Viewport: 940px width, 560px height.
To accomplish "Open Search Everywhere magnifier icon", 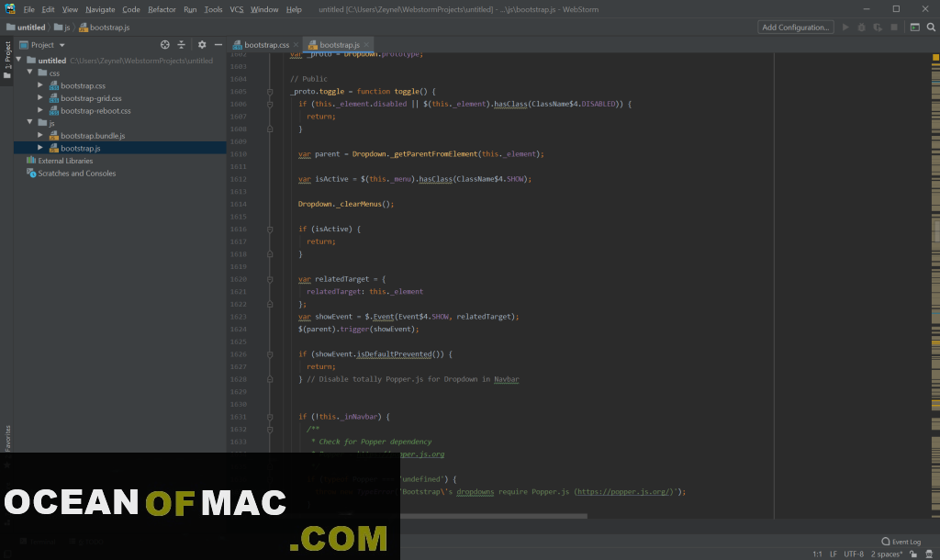I will pyautogui.click(x=931, y=28).
